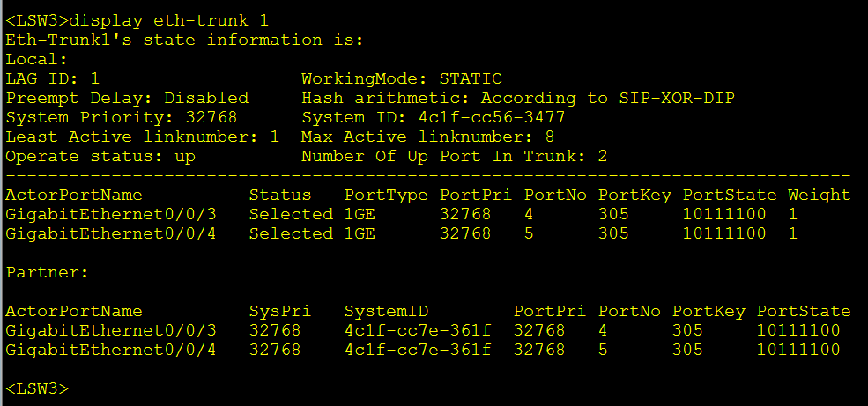Click the 'Max Active-linknumber: 8' text

(427, 137)
